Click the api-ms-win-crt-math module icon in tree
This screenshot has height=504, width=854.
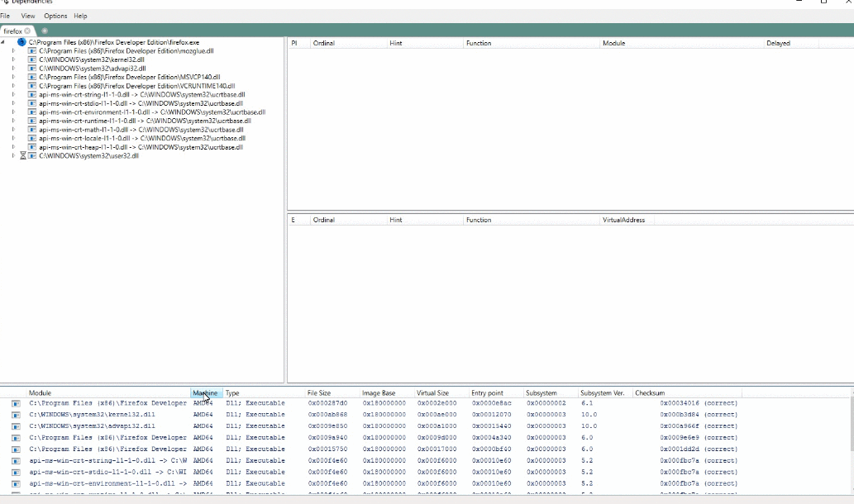pyautogui.click(x=32, y=130)
